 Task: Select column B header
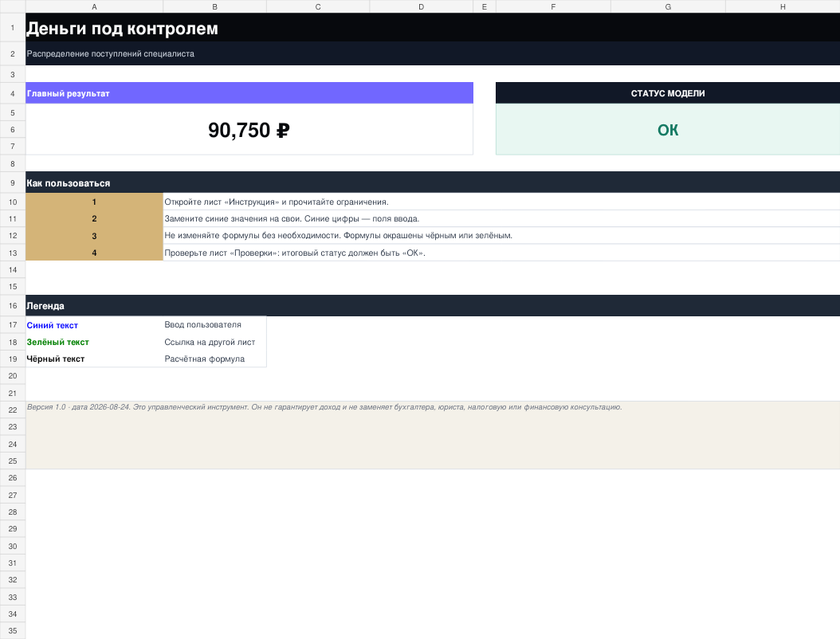coord(215,6)
